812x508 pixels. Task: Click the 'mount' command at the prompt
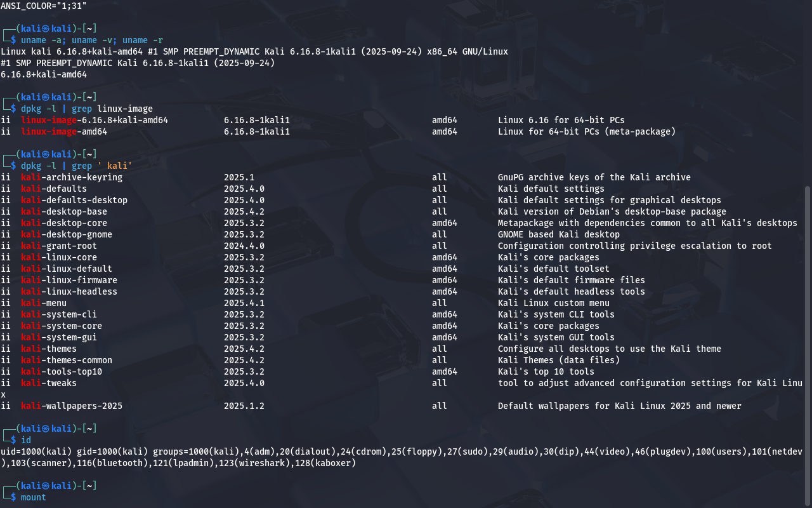[33, 497]
